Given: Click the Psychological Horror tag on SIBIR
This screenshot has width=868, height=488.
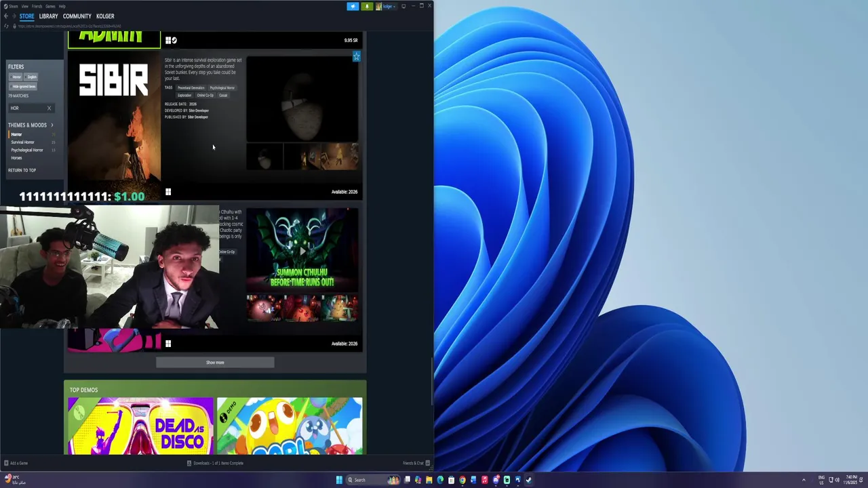Looking at the screenshot, I should [222, 88].
